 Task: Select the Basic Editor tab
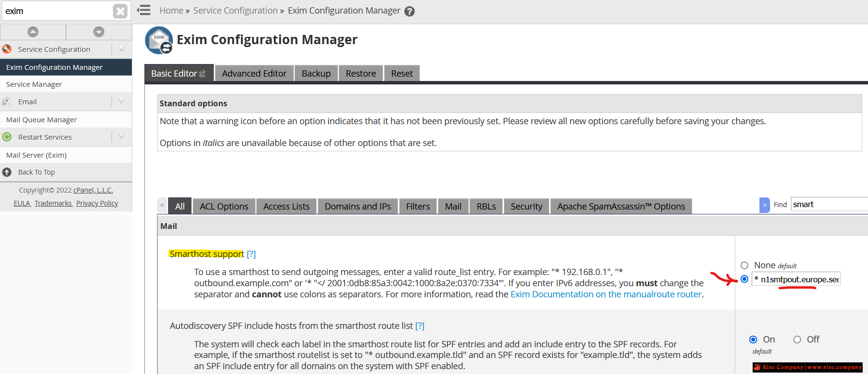coord(178,73)
